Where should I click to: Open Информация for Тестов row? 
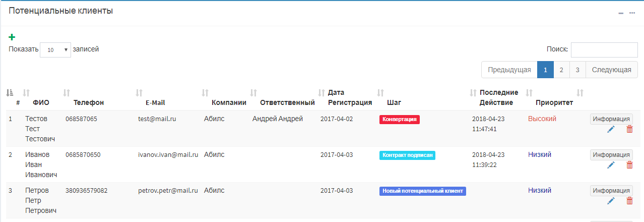click(611, 119)
